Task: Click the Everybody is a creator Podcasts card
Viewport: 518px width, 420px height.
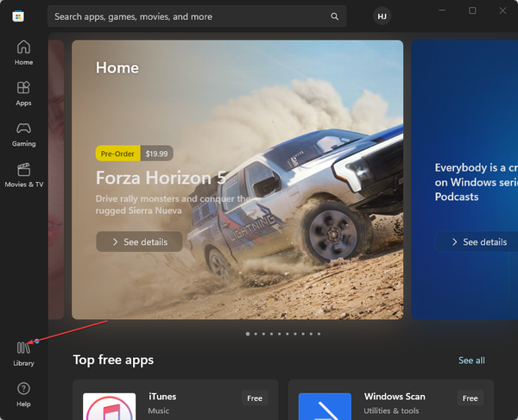Action: point(464,179)
